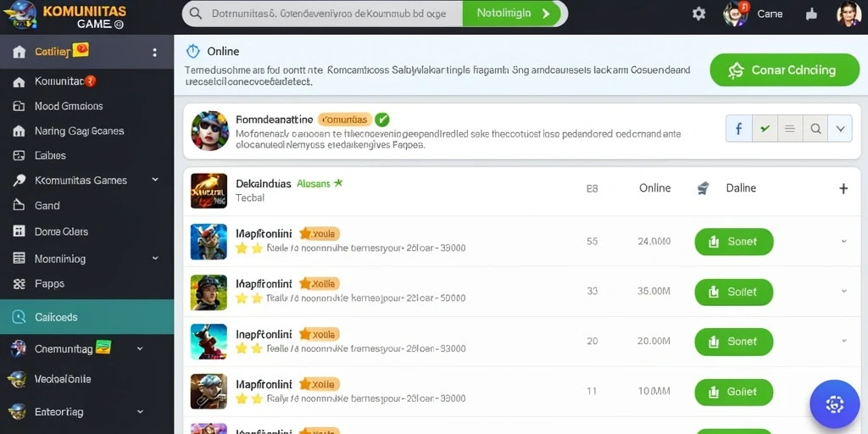Viewport: 868px width, 434px height.
Task: Open the settings gear icon
Action: 698,14
